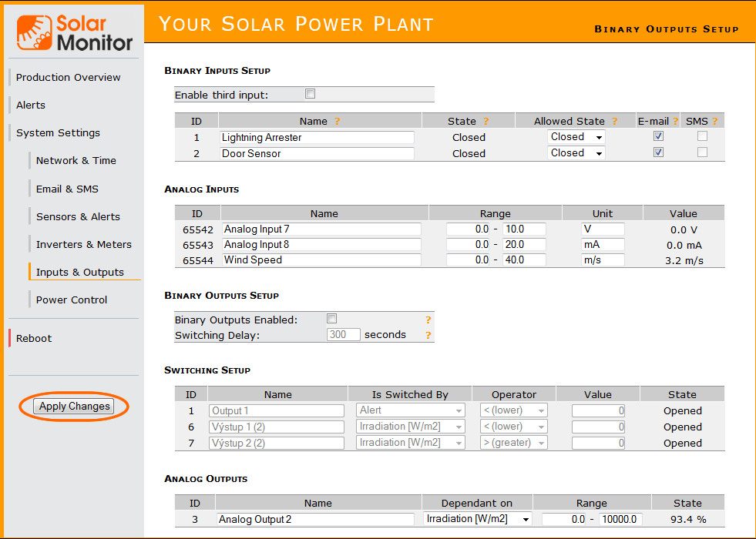The height and width of the screenshot is (539, 756).
Task: Click help icon for Switching Delay
Action: pos(428,335)
